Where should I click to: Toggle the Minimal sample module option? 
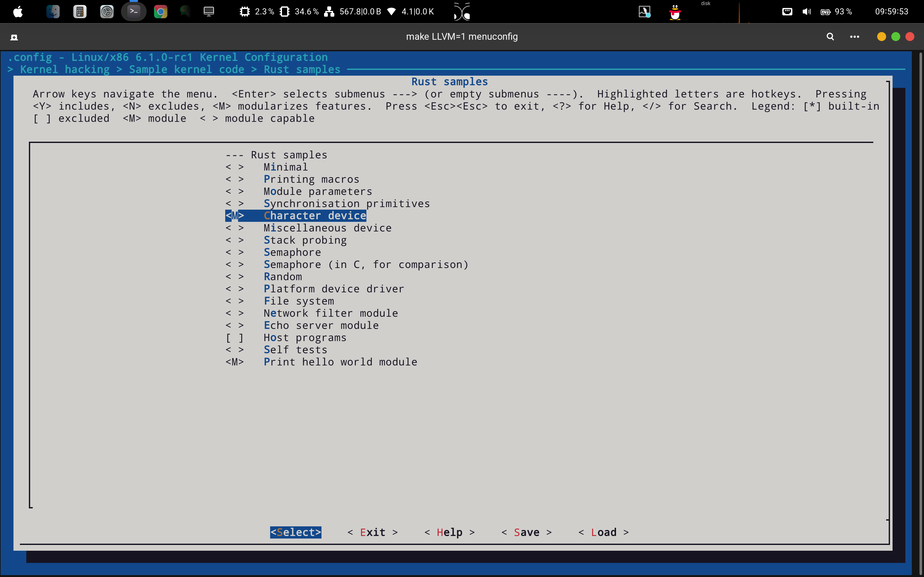tap(285, 167)
